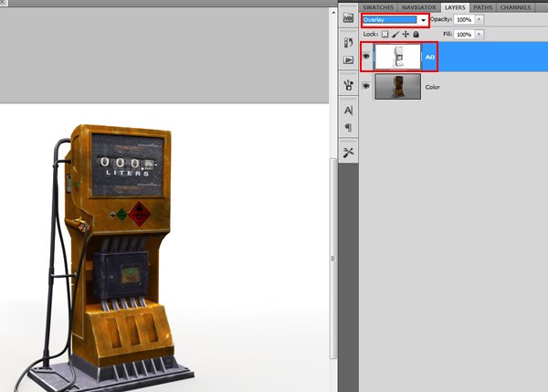Open the Tool Presets panel icon
Screen dimensions: 548x392
(348, 152)
